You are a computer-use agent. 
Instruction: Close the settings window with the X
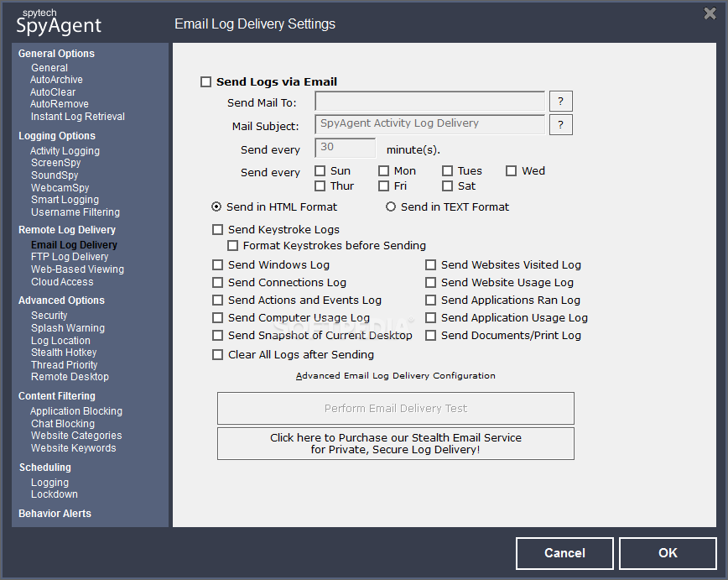(x=710, y=13)
